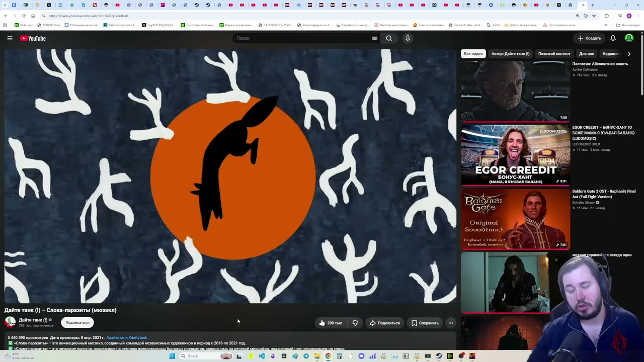Screen dimensions: 644x362
Task: Open Discord from the taskbar
Action: pyautogui.click(x=361, y=356)
